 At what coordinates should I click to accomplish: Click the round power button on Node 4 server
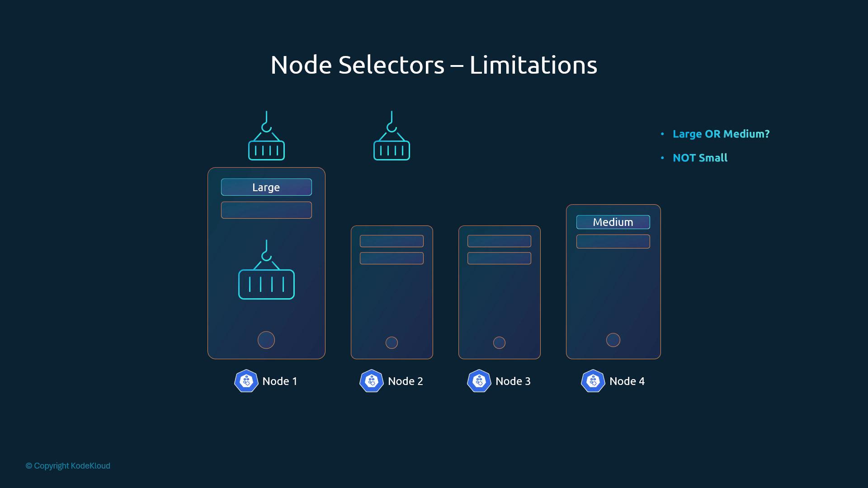(613, 340)
